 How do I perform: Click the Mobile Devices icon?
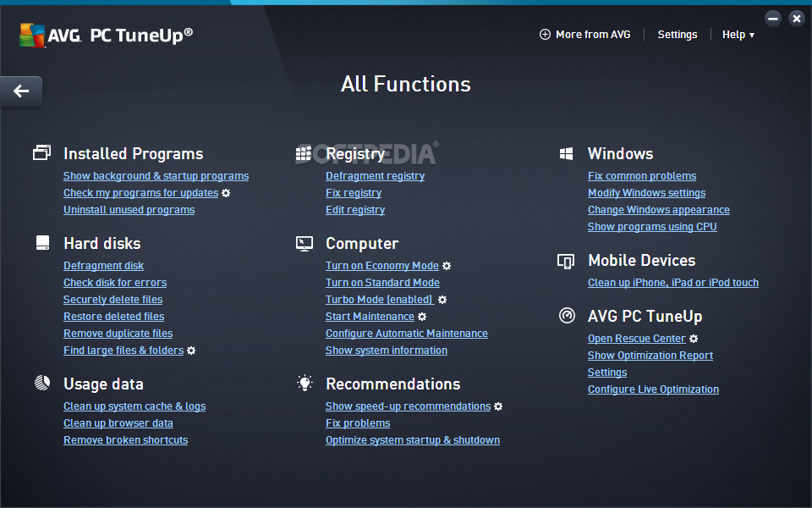[x=566, y=261]
